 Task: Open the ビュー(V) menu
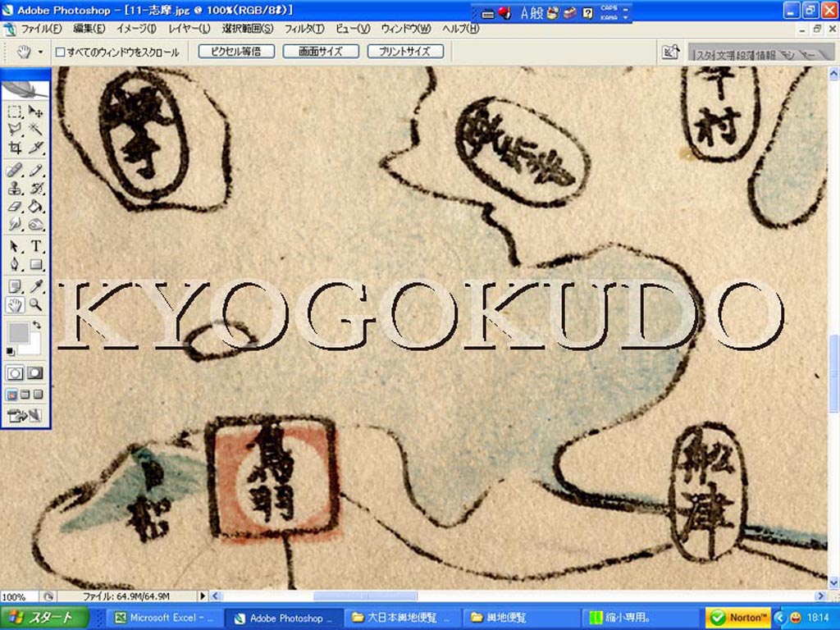coord(353,29)
